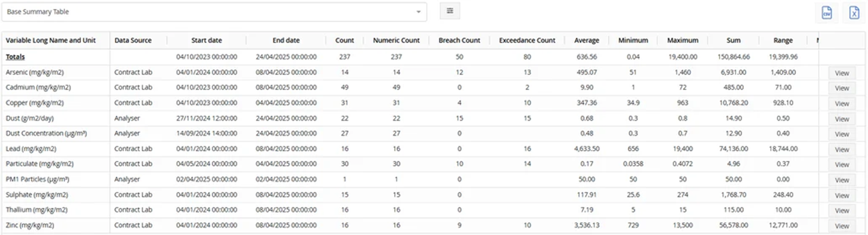Sort by Exceedance Count column header
The height and width of the screenshot is (235, 868).
tap(527, 40)
